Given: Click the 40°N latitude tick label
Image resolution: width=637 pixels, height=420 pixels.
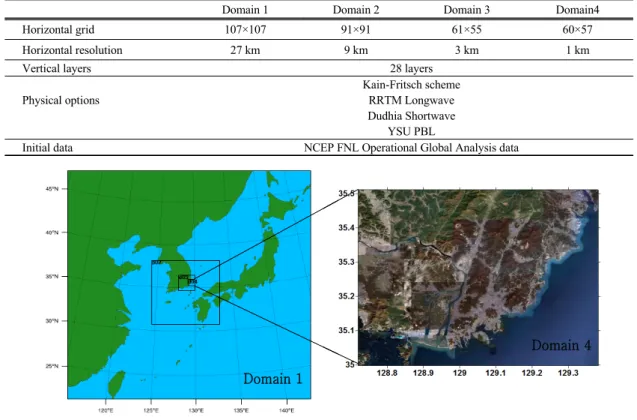Looking at the screenshot, I should pos(52,233).
